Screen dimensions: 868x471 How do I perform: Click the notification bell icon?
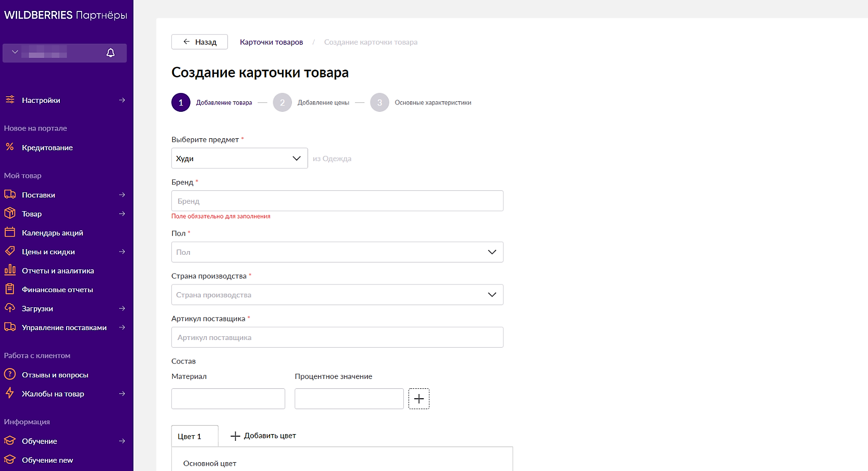pyautogui.click(x=110, y=53)
